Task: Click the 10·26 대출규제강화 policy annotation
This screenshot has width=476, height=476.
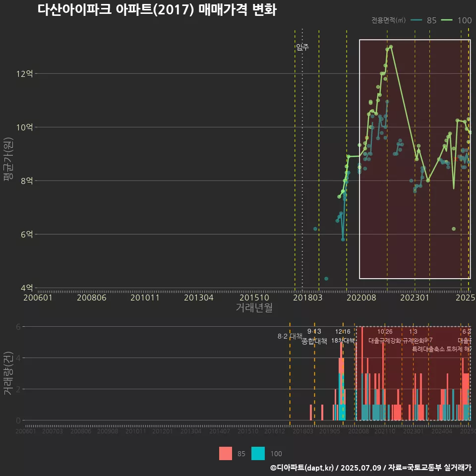Action: tap(385, 336)
